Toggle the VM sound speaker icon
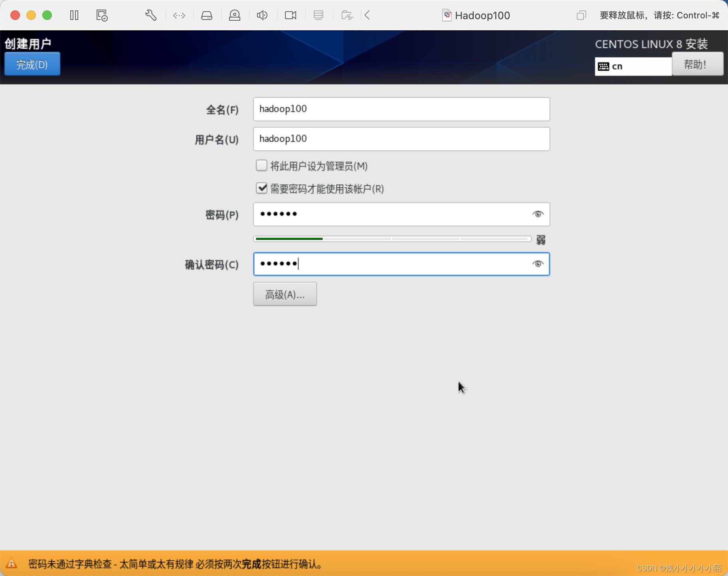 (262, 16)
